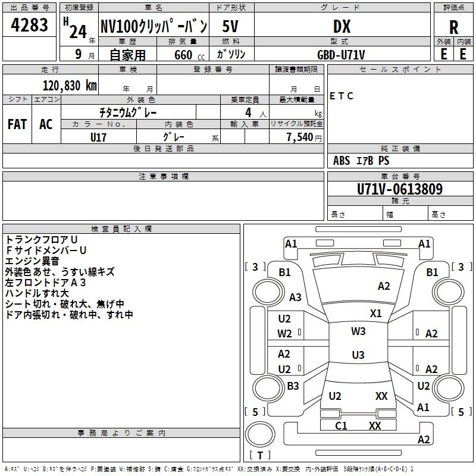
Task: Click the B3 marker on the car diagram
Action: point(293,386)
